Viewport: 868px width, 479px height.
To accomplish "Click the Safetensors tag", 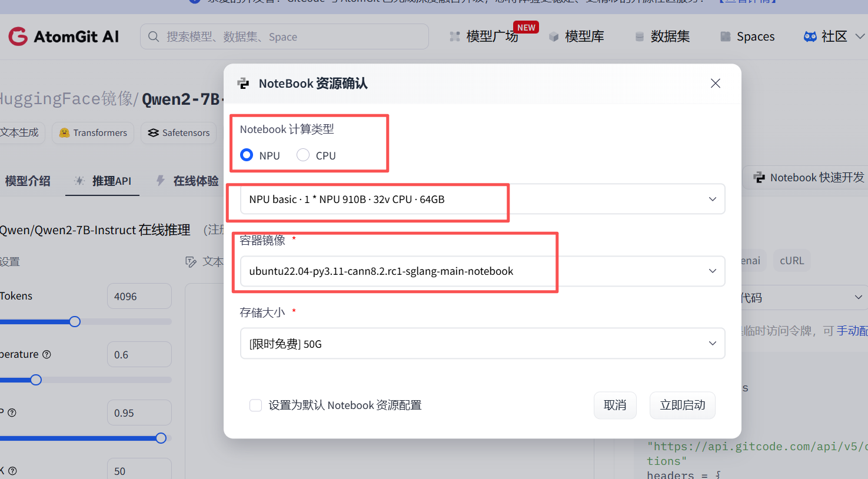I will point(179,133).
